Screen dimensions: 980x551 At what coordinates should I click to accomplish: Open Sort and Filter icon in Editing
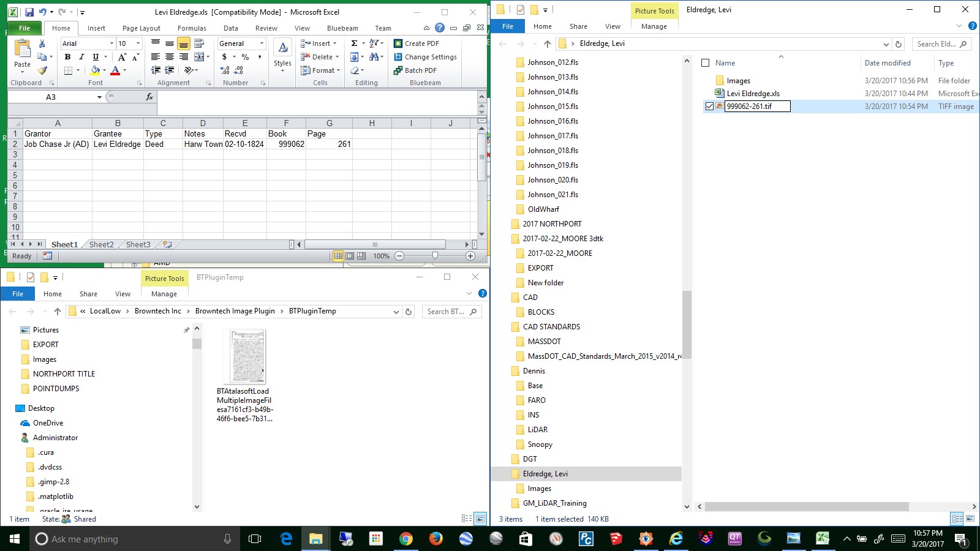click(374, 43)
